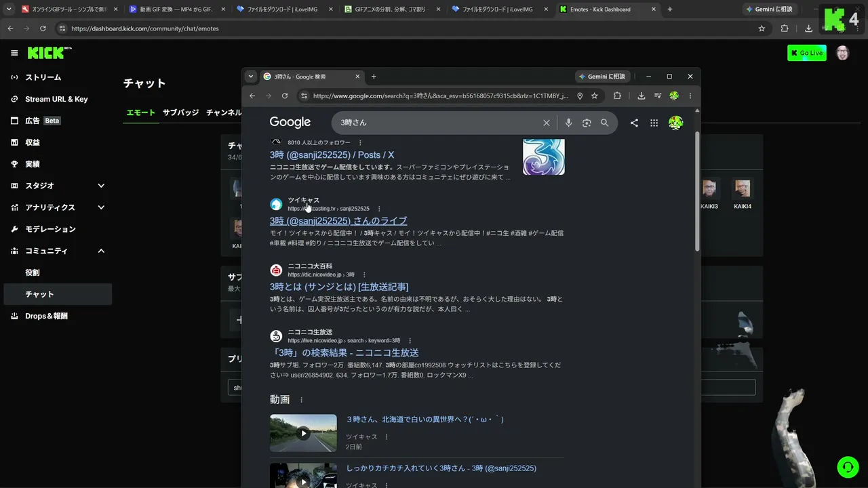Open Stream URL & Key in sidebar
868x488 pixels.
point(56,99)
